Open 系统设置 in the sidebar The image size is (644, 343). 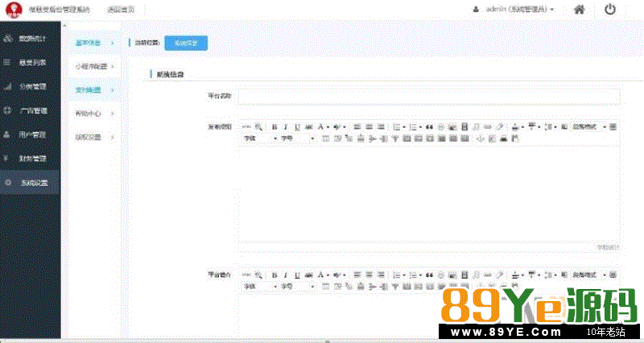31,183
